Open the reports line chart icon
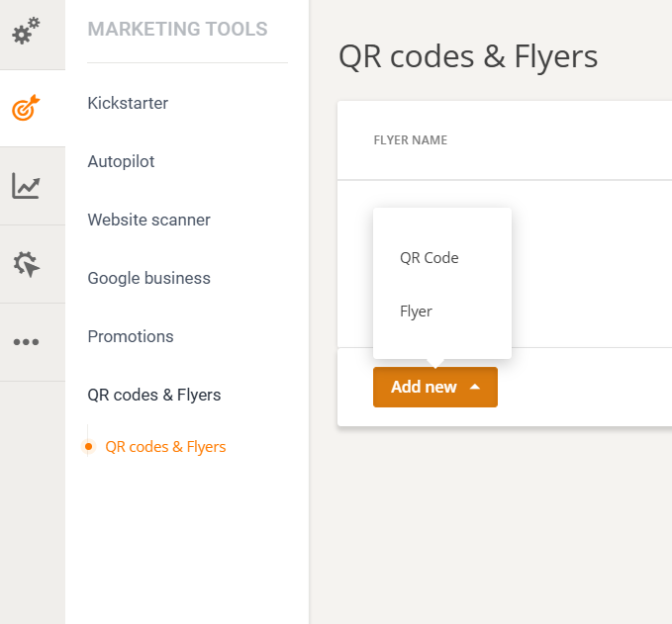 [x=26, y=186]
